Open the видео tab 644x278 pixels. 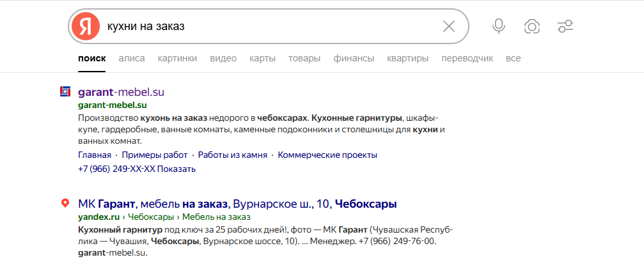click(x=223, y=58)
